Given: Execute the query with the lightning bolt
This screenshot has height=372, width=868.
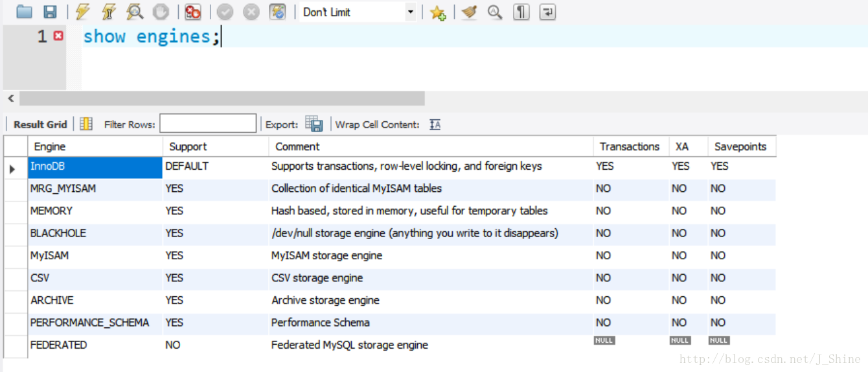Looking at the screenshot, I should [x=82, y=12].
